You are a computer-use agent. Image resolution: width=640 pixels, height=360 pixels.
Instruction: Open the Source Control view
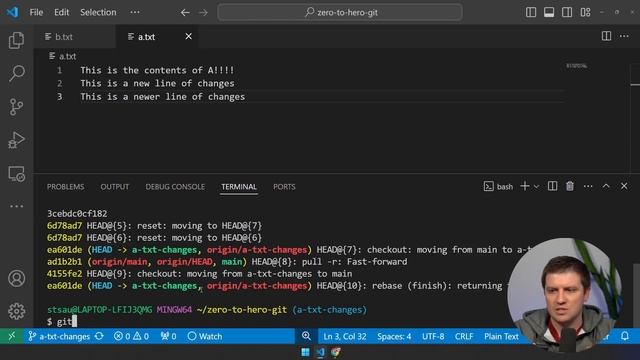coord(16,107)
